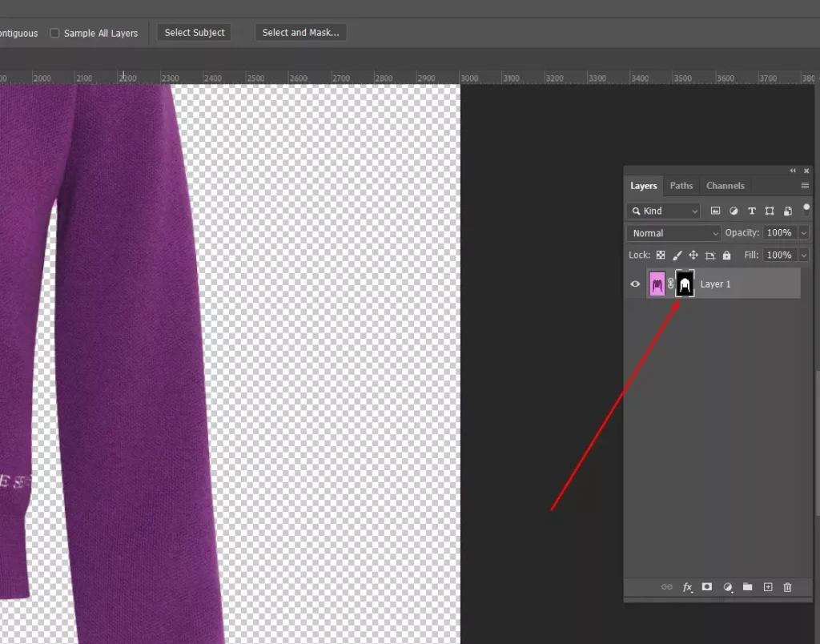
Task: Add a new layer
Action: tap(767, 587)
